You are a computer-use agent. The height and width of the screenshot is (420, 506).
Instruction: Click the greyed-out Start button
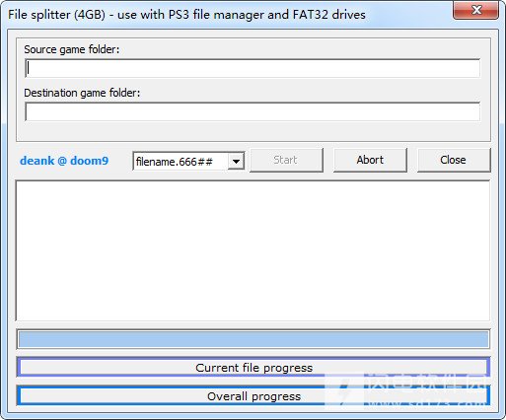[x=286, y=160]
